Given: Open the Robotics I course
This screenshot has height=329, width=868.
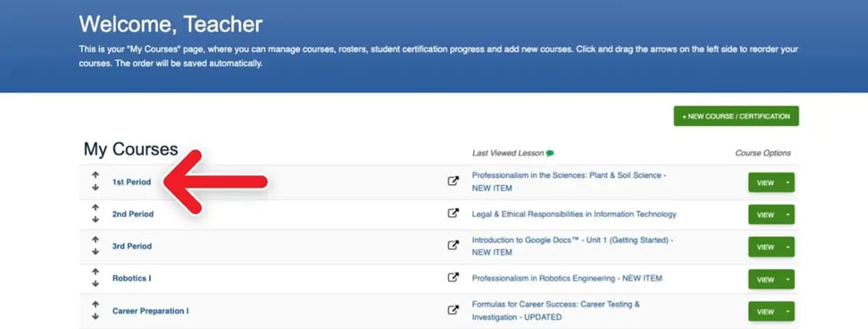Looking at the screenshot, I should [x=132, y=278].
